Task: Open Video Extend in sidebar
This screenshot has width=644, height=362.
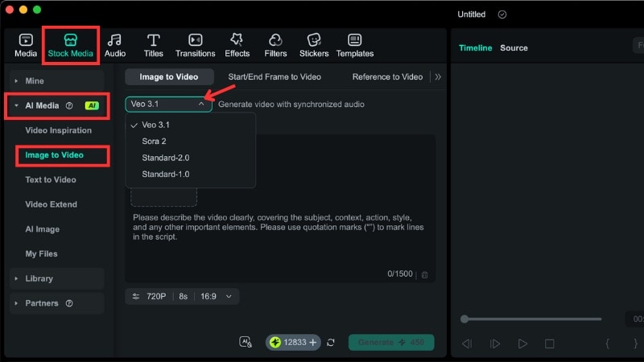Action: [x=51, y=204]
